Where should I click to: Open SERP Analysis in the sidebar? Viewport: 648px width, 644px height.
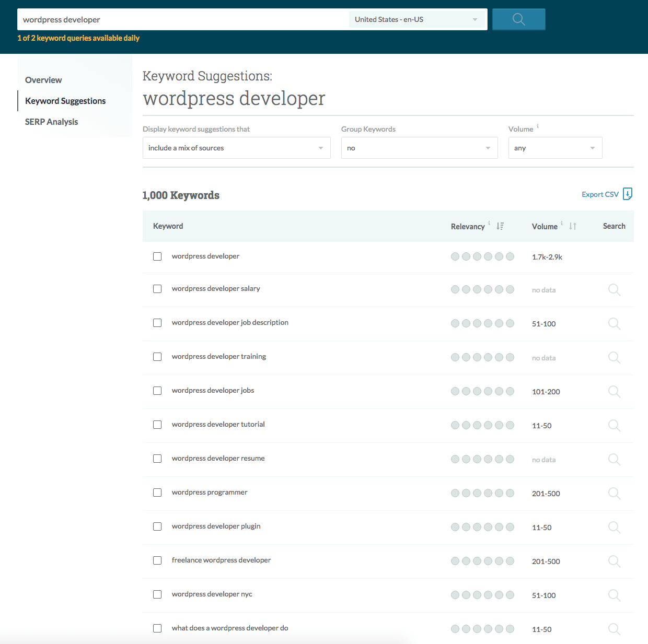coord(51,122)
